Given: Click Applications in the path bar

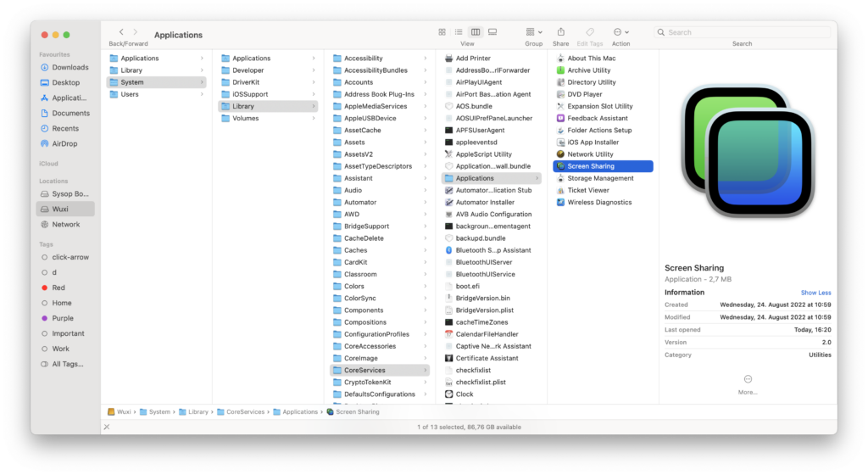Looking at the screenshot, I should (x=296, y=412).
